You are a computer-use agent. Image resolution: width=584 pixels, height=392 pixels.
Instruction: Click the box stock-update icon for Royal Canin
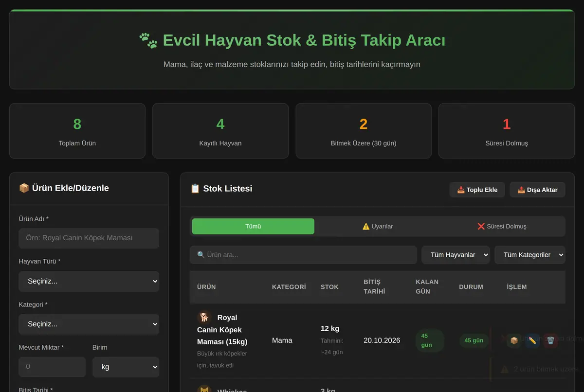click(514, 340)
